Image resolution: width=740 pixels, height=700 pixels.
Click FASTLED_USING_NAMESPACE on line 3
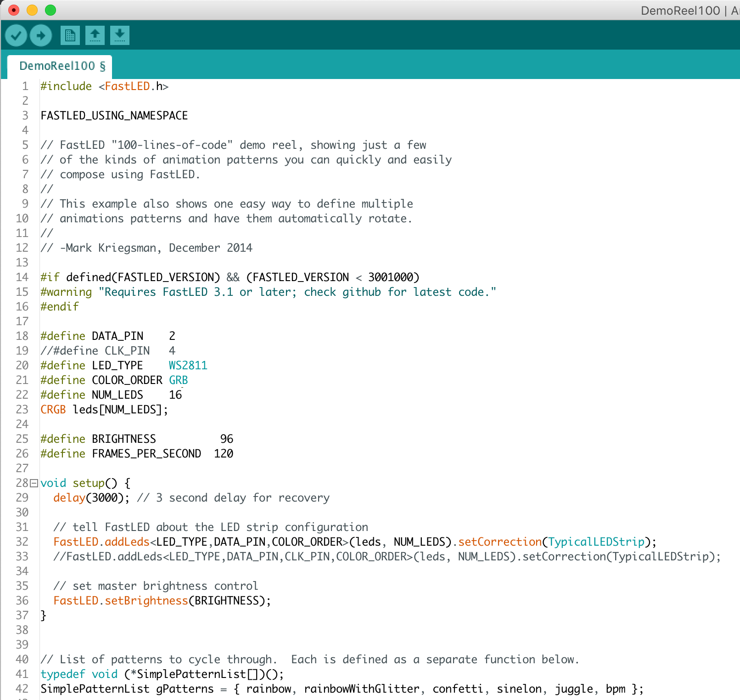coord(114,116)
